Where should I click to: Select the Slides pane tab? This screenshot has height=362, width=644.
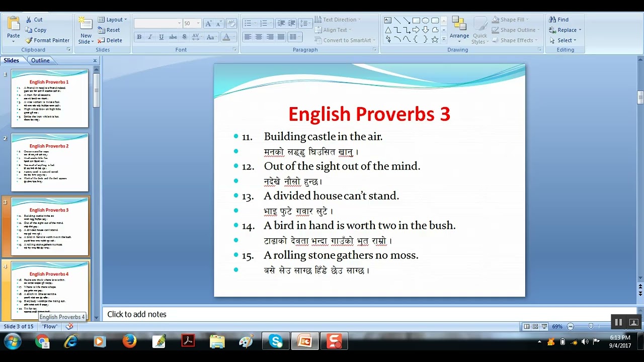[x=11, y=60]
